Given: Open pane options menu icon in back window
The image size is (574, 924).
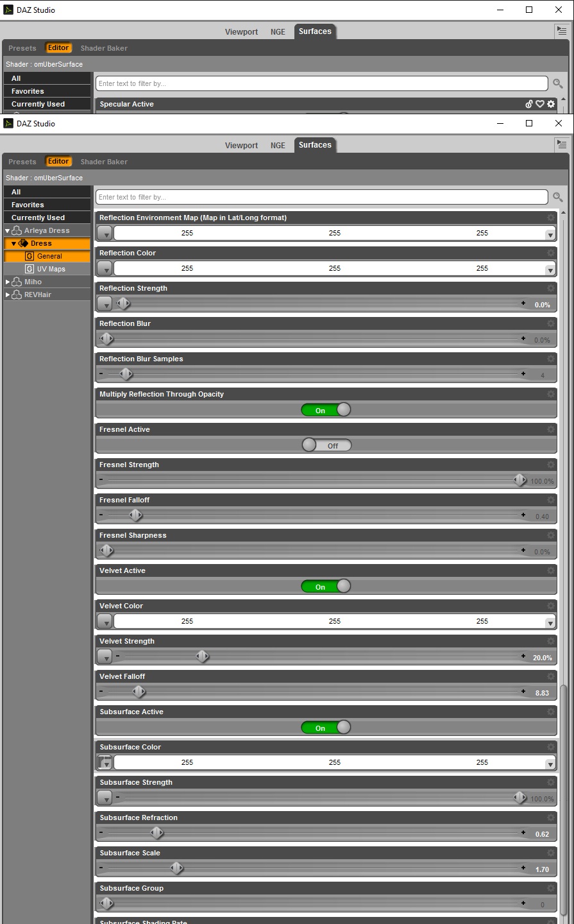Looking at the screenshot, I should tap(561, 31).
